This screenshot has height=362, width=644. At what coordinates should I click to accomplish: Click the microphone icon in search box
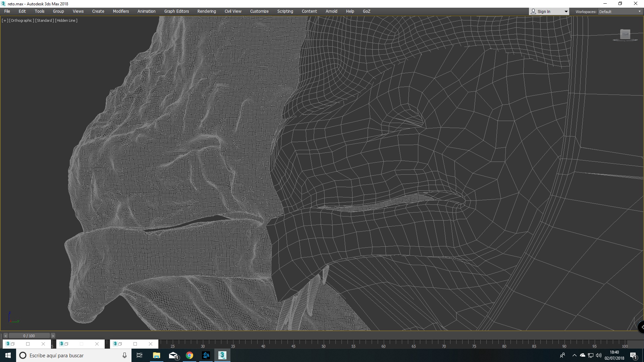(124, 355)
